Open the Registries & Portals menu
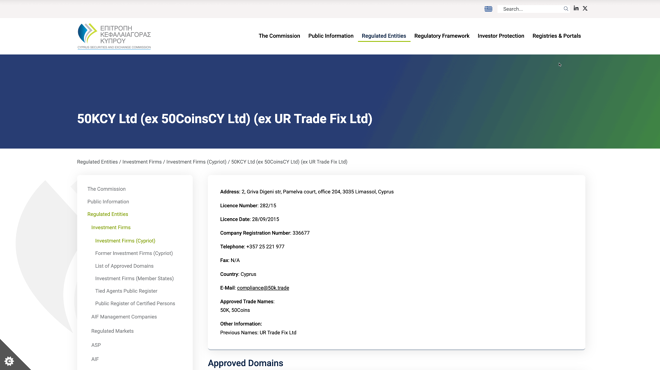 (x=556, y=36)
